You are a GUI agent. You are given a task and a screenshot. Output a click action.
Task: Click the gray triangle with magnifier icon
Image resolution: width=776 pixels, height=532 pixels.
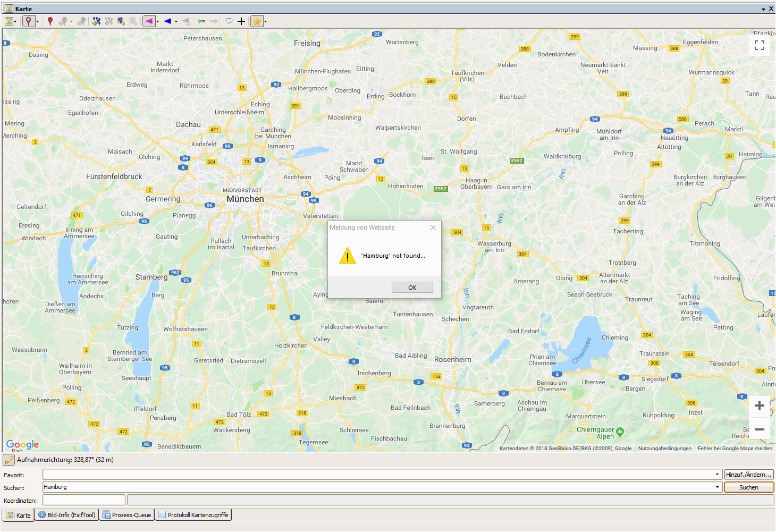pyautogui.click(x=186, y=21)
